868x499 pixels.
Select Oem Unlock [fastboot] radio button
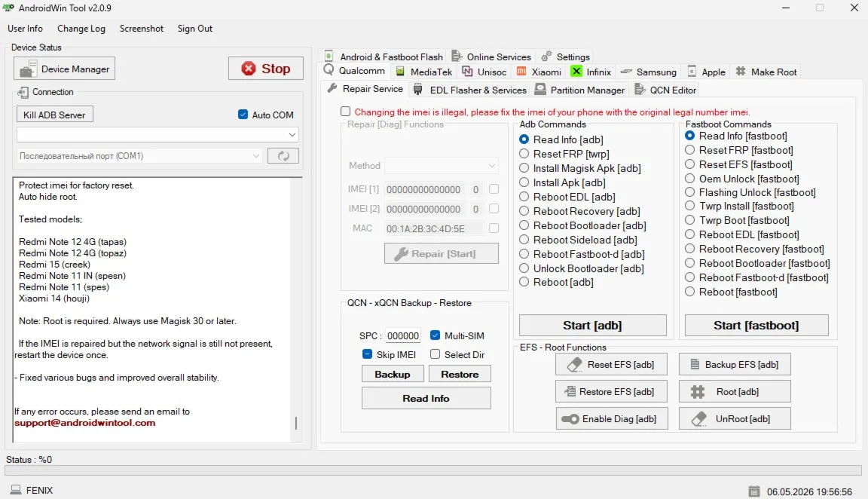pos(689,179)
